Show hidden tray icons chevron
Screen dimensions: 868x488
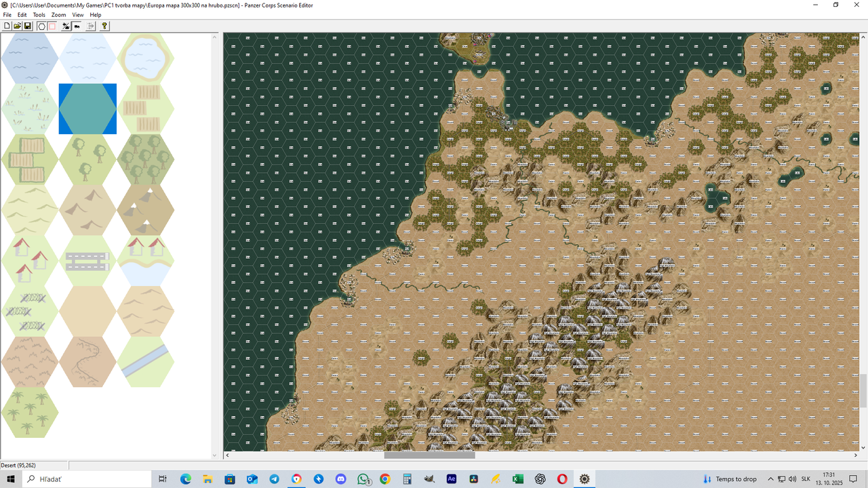point(771,479)
